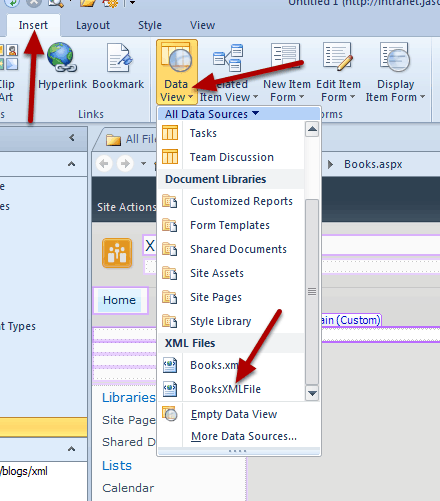
Task: Click the All Files folder tab
Action: [131, 139]
